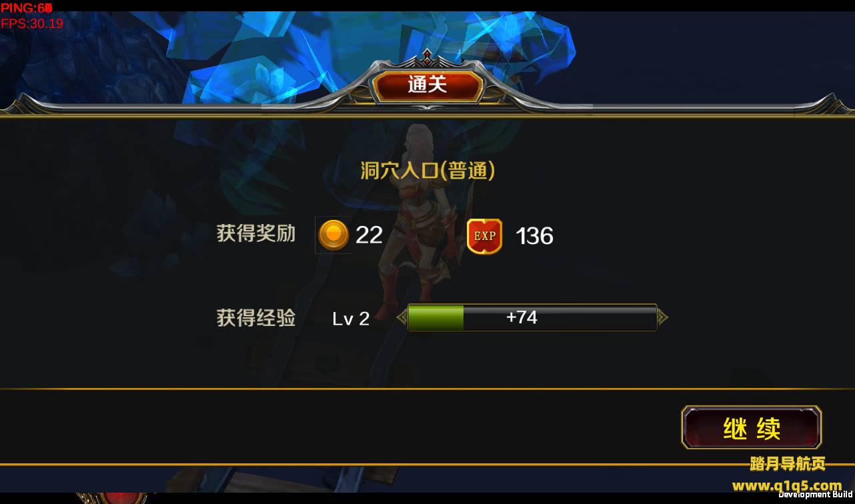Image resolution: width=855 pixels, height=504 pixels.
Task: Click the 22 gold amount
Action: click(x=369, y=235)
